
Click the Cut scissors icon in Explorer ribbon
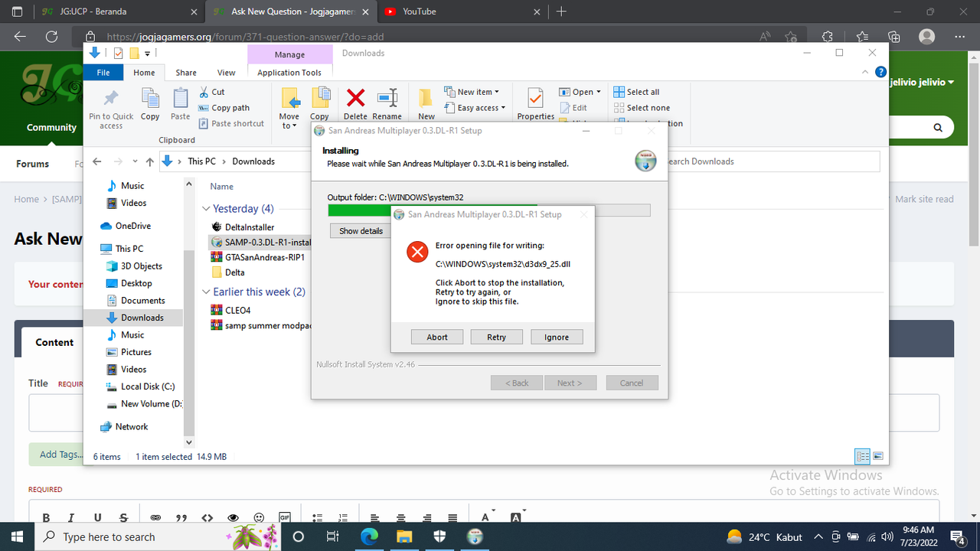pos(203,92)
